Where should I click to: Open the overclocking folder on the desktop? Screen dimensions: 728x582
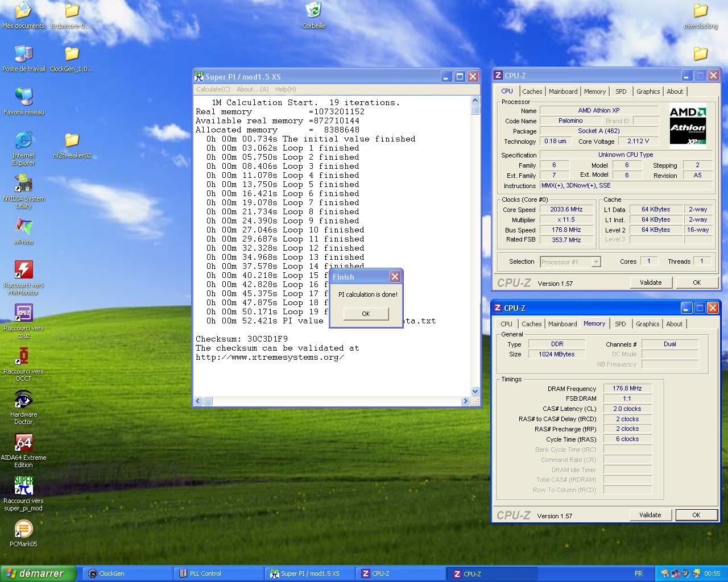700,15
